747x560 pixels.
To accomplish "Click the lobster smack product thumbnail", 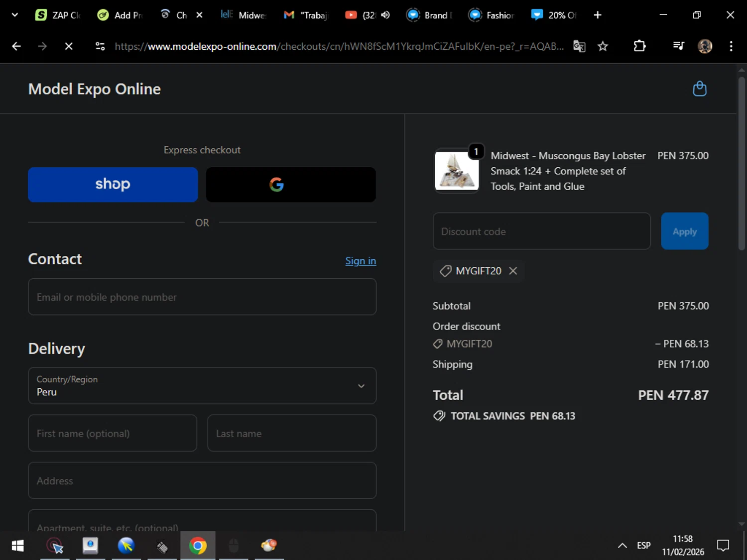I will [457, 171].
